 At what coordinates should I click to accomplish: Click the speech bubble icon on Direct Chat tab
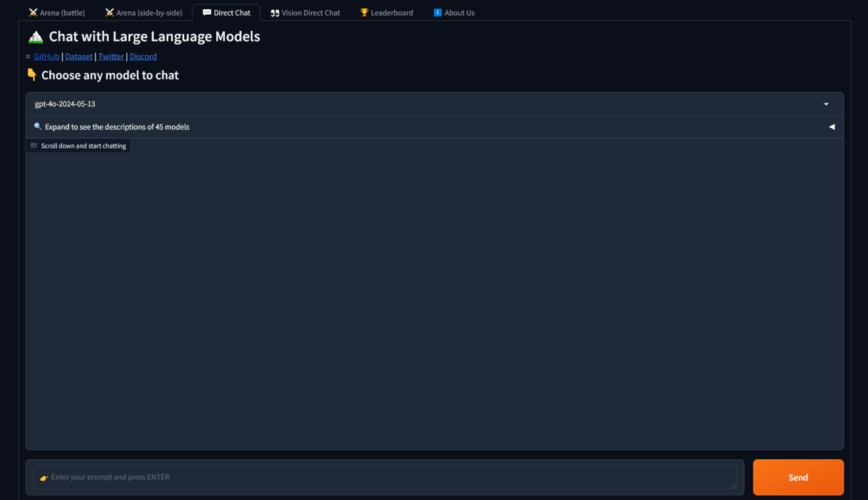coord(206,12)
